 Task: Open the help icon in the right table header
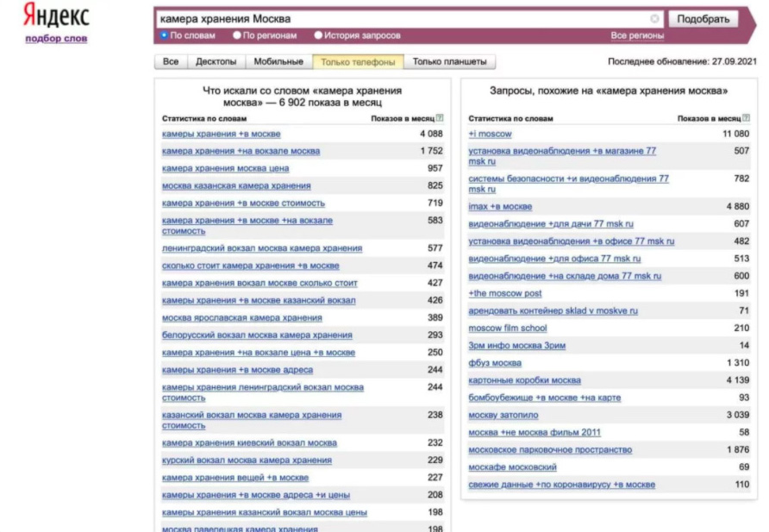click(746, 117)
